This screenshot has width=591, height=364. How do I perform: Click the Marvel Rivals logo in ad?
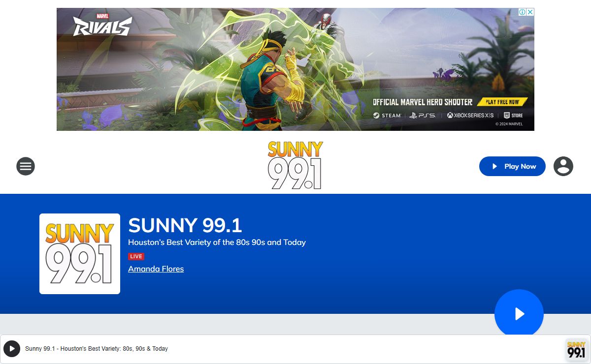click(102, 25)
